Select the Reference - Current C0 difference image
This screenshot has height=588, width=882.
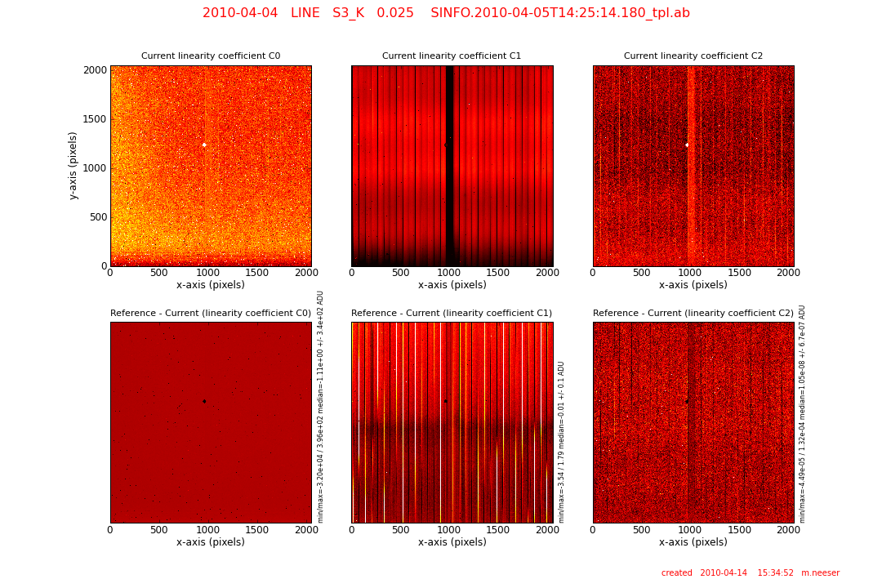pyautogui.click(x=211, y=422)
